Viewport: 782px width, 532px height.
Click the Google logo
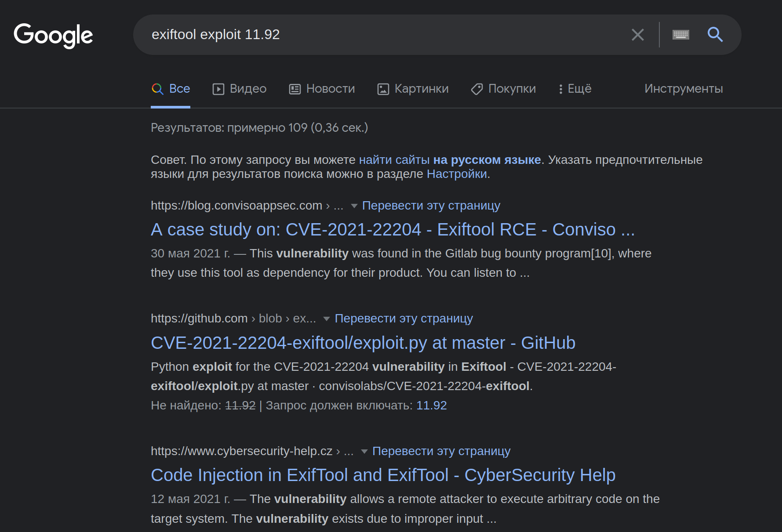(x=53, y=35)
